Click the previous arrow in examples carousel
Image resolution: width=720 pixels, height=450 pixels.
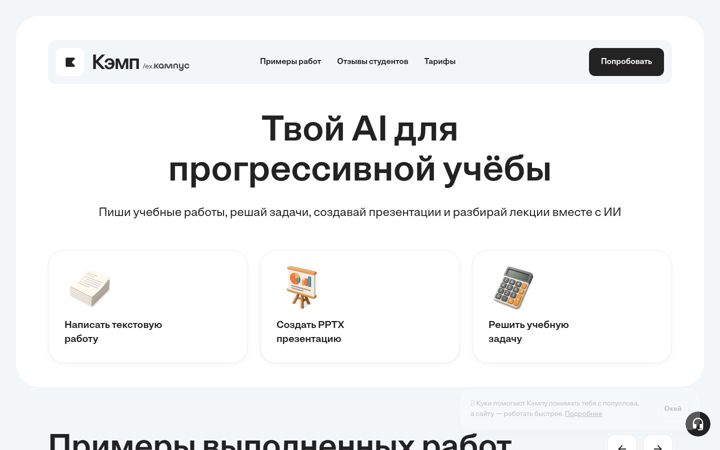[x=622, y=445]
